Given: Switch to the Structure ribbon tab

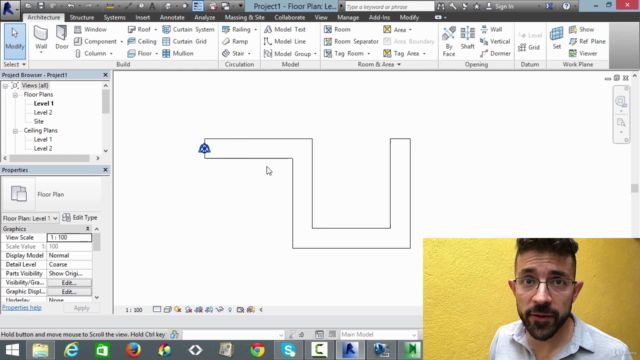Looking at the screenshot, I should pyautogui.click(x=82, y=18).
